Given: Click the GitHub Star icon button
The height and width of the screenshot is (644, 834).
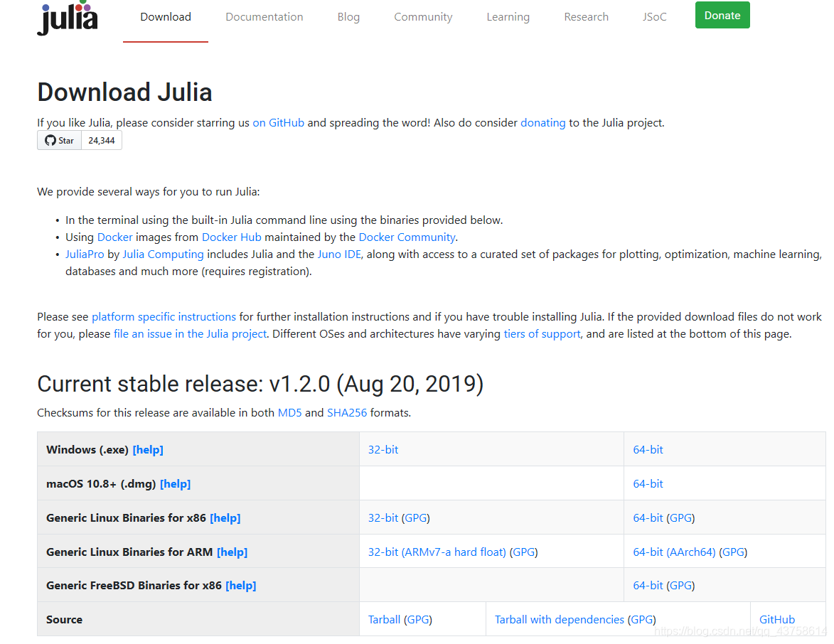Looking at the screenshot, I should pos(58,140).
